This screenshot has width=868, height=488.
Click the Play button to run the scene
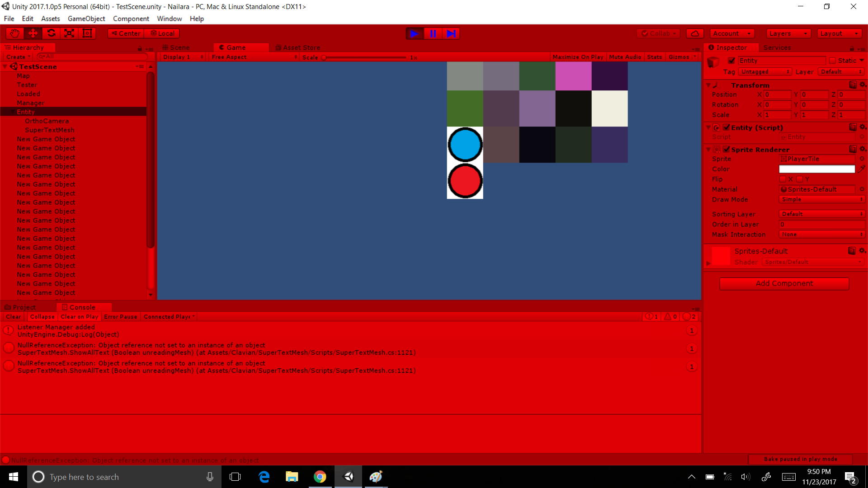[x=414, y=33]
